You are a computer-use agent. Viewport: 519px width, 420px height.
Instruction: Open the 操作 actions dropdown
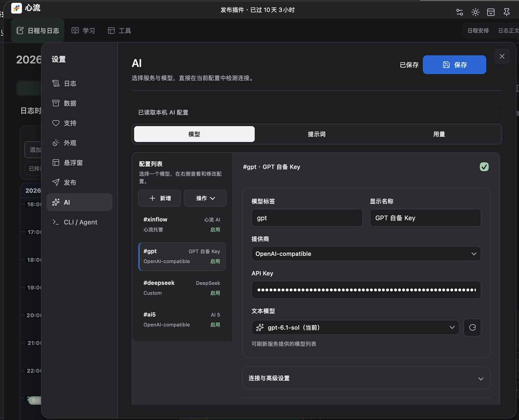tap(205, 198)
